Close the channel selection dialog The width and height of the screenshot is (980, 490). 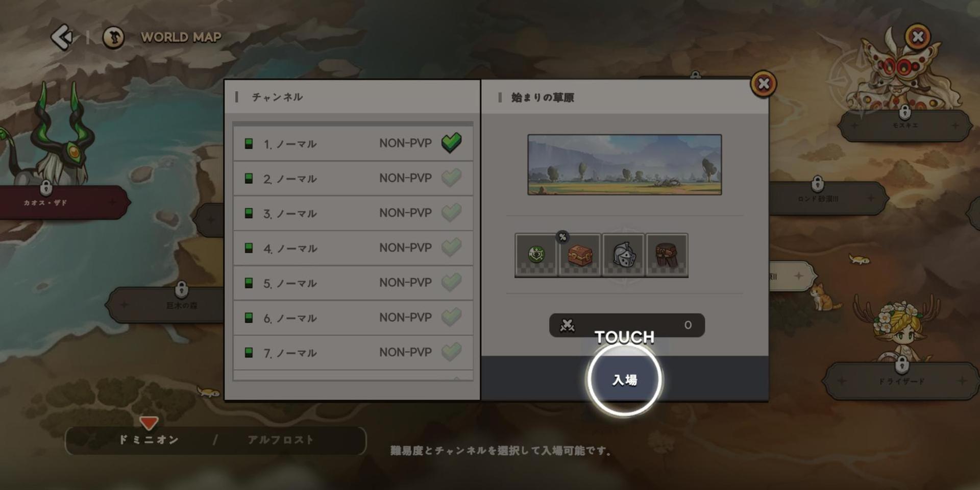click(x=764, y=84)
